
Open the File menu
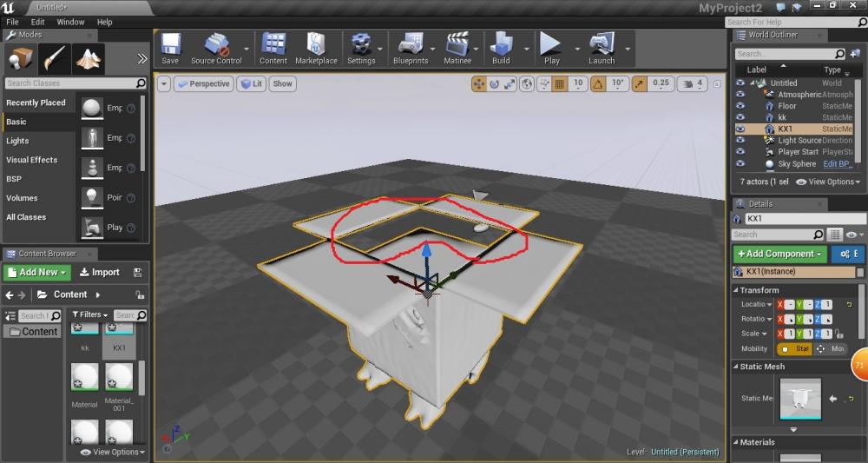tap(12, 23)
